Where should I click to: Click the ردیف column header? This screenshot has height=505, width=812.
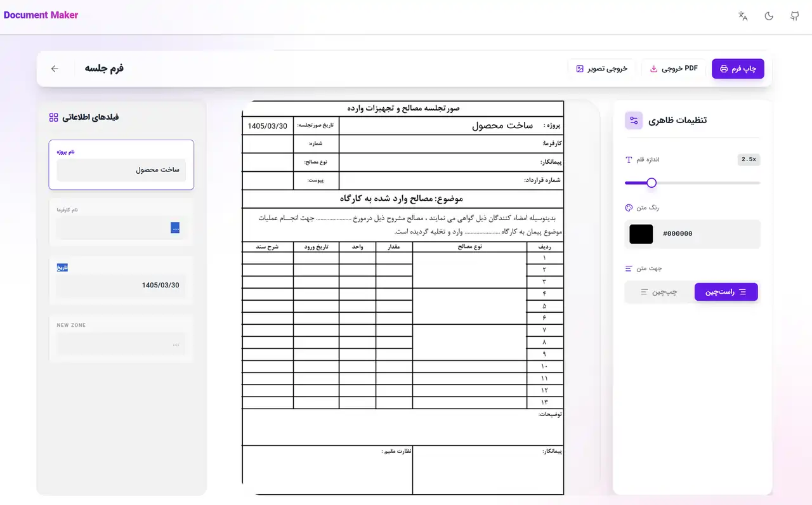point(545,247)
